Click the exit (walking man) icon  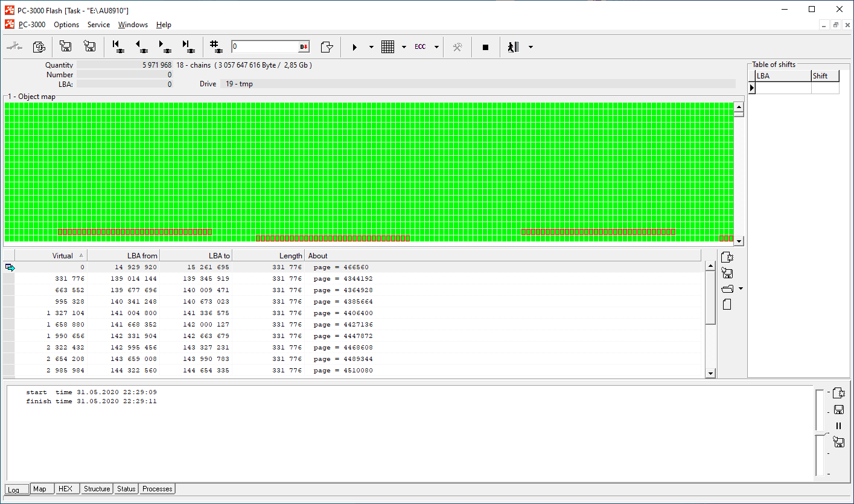point(514,46)
